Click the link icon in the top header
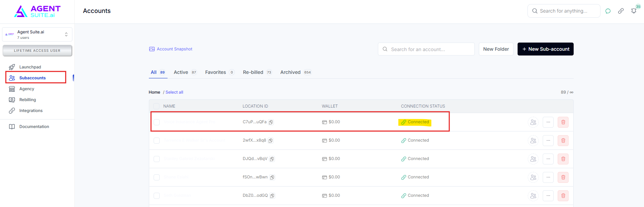This screenshot has height=207, width=644. click(621, 11)
